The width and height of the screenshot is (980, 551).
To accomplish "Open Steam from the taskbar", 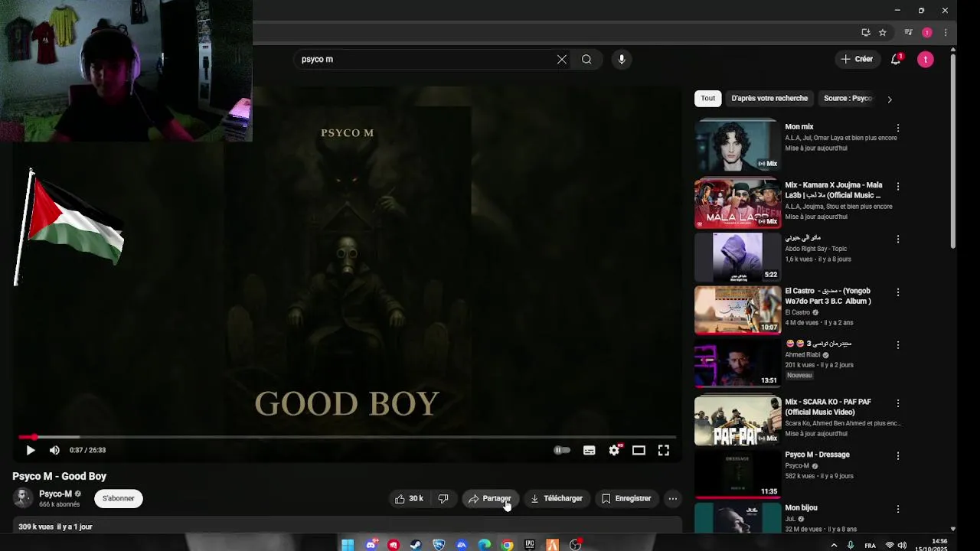I will point(416,545).
